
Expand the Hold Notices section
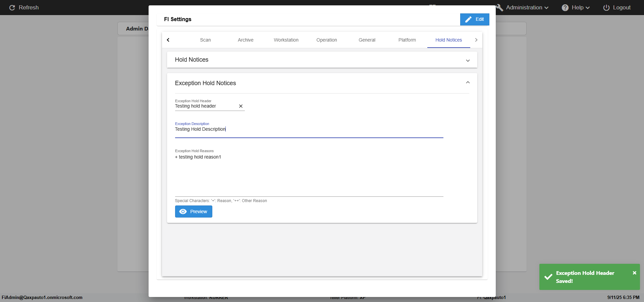point(468,60)
